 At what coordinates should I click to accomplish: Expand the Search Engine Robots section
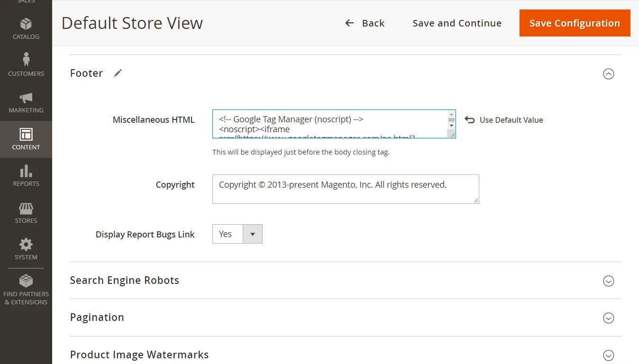click(608, 281)
